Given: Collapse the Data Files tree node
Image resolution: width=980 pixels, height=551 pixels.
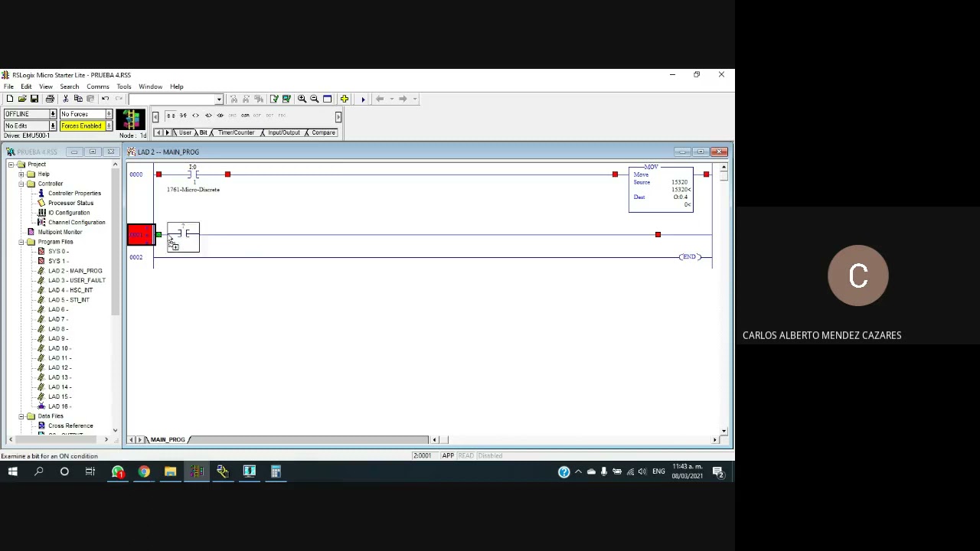Looking at the screenshot, I should 21,416.
